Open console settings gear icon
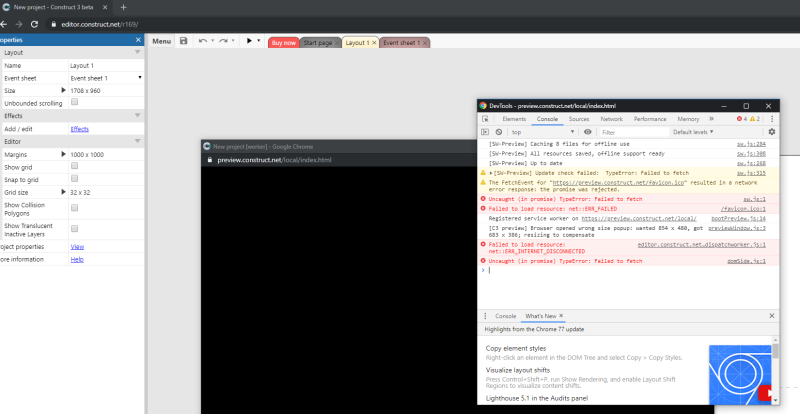The width and height of the screenshot is (800, 414). pos(771,132)
